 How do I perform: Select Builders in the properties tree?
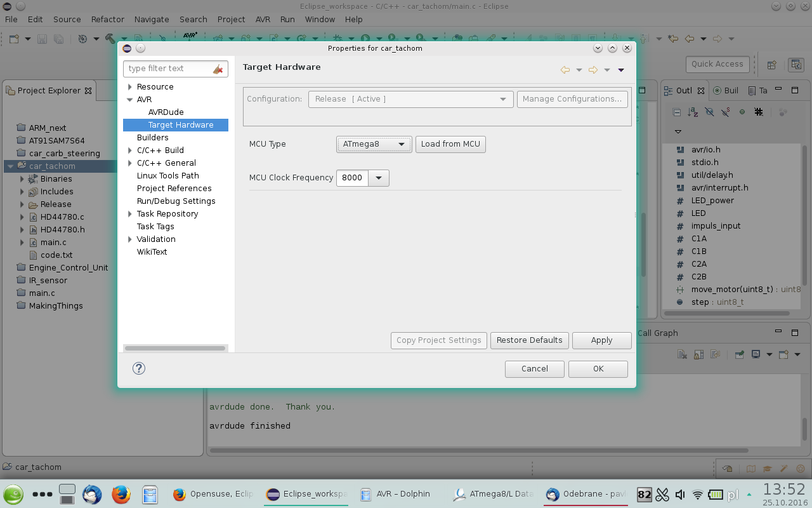tap(153, 138)
